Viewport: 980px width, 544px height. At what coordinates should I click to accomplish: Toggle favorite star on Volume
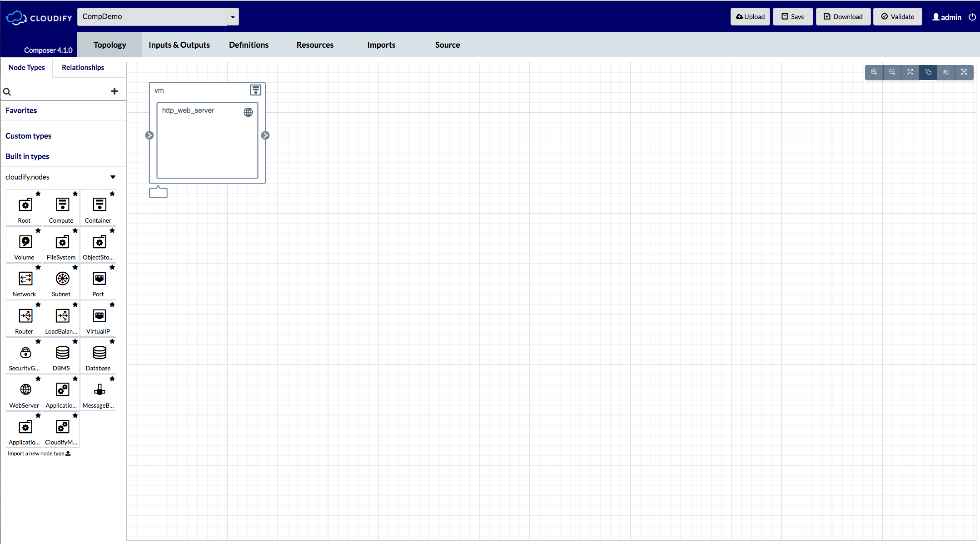(38, 230)
